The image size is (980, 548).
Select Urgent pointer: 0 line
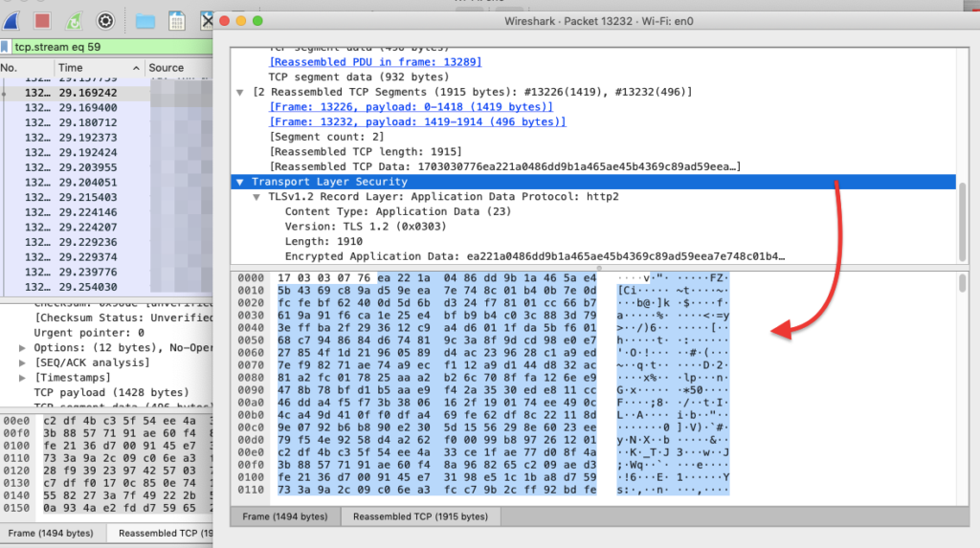89,333
